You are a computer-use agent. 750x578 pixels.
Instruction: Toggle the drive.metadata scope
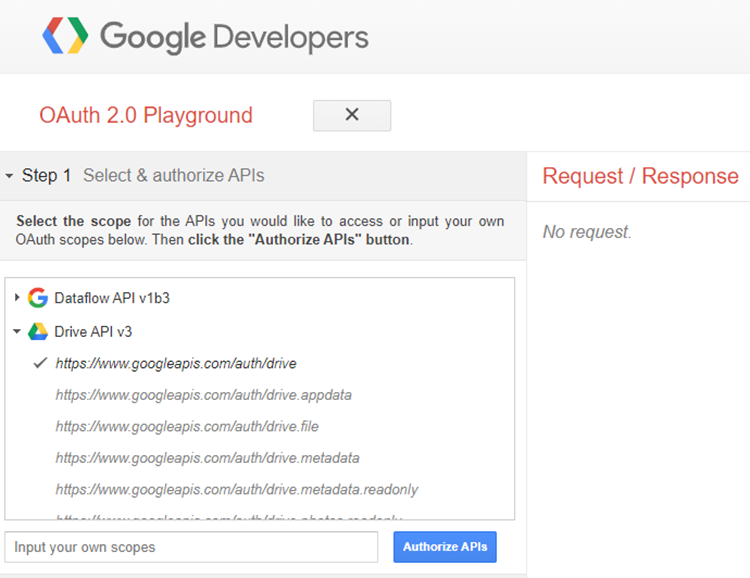pyautogui.click(x=207, y=458)
